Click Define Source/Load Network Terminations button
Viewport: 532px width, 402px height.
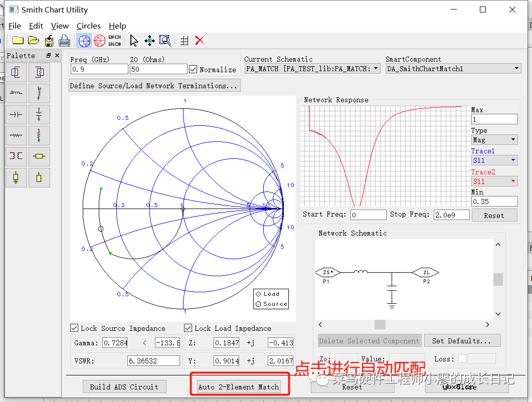(x=154, y=86)
